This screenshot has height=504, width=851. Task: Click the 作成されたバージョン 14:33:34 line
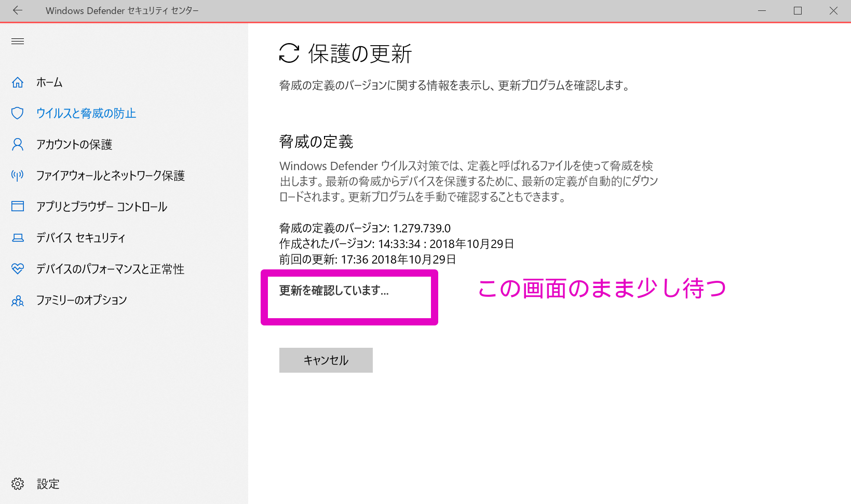[397, 244]
